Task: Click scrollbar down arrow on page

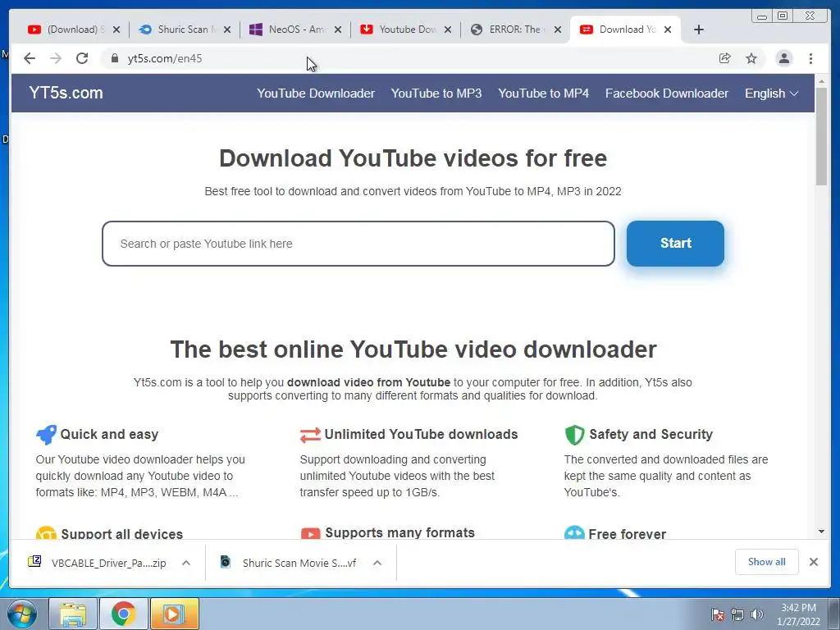Action: click(821, 532)
